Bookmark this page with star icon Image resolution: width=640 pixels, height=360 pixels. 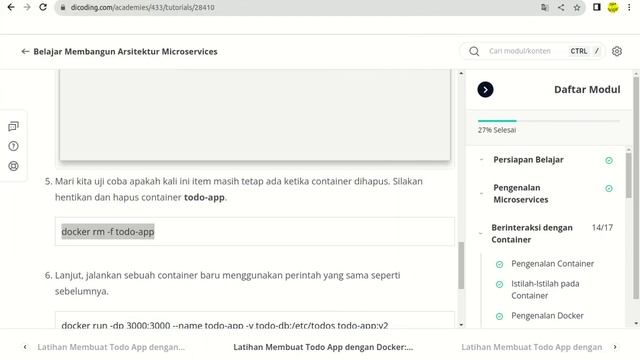(577, 7)
